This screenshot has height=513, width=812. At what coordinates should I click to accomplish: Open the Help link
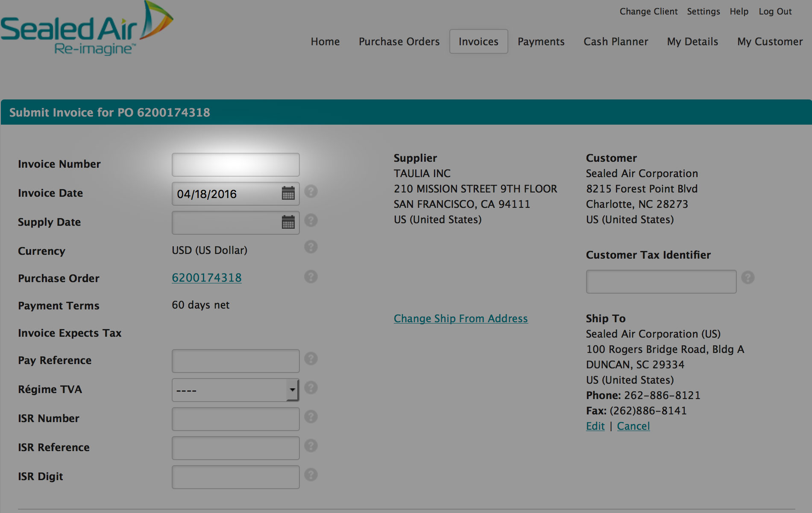739,12
